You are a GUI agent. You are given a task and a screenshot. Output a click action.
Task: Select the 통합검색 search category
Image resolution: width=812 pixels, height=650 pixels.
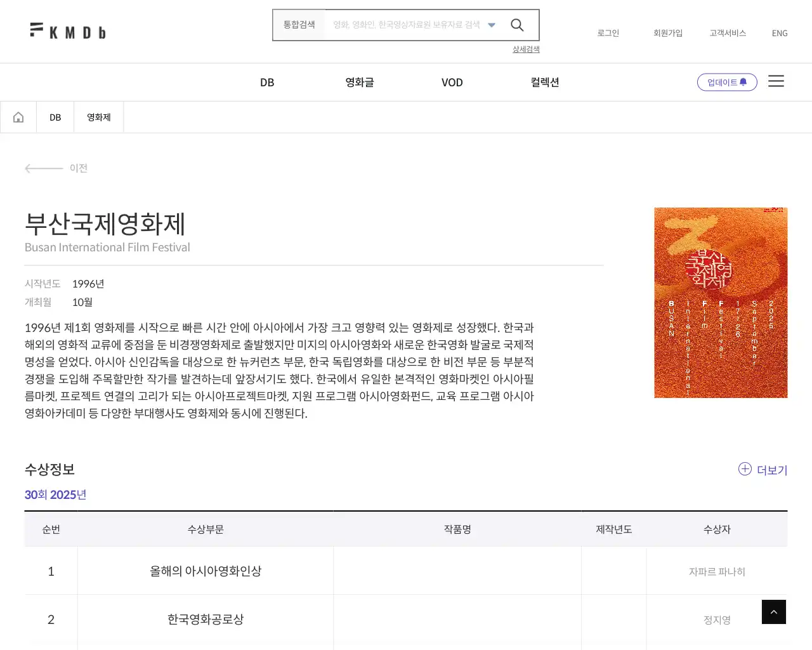point(299,25)
